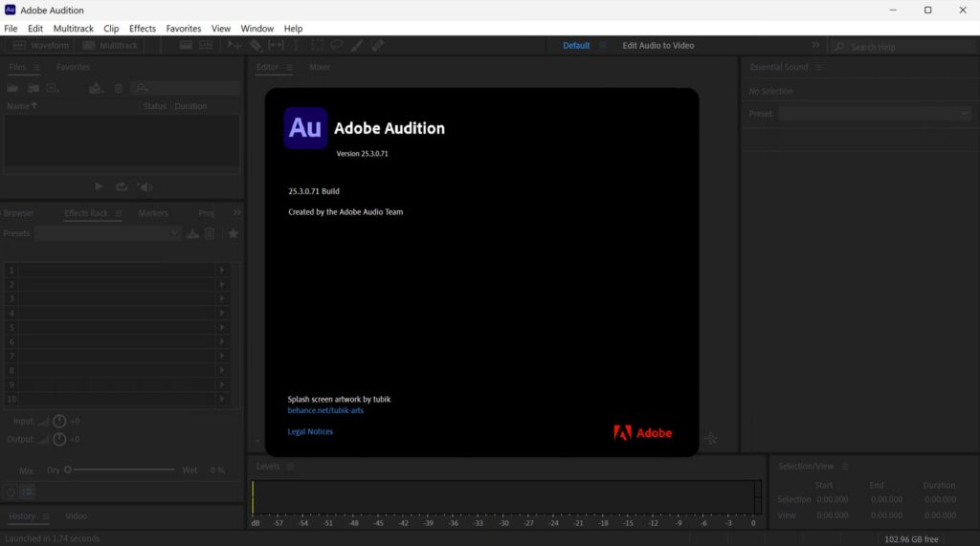The image size is (980, 546).
Task: Open the Favorites menu
Action: pyautogui.click(x=183, y=29)
